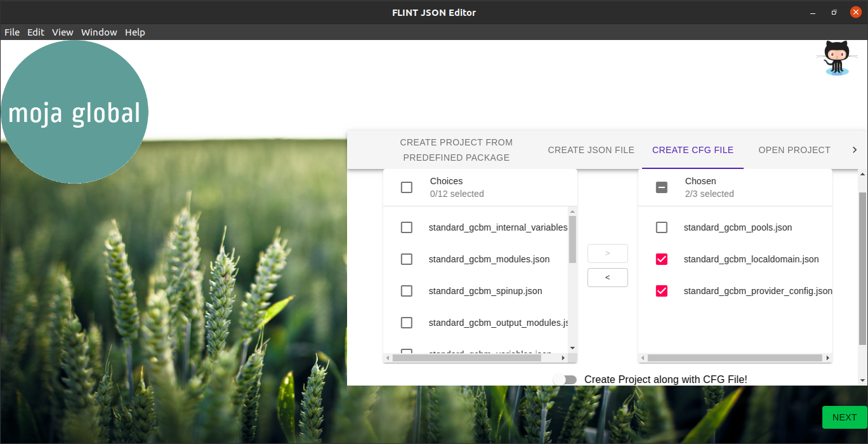Switch to the Open Project tab
Screen dimensions: 868x444
(x=794, y=150)
